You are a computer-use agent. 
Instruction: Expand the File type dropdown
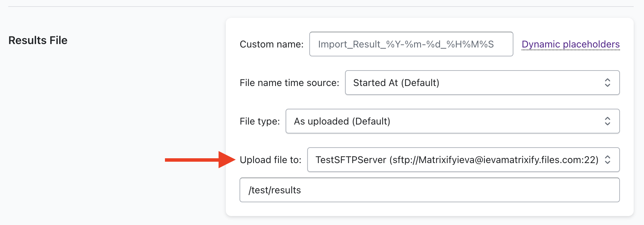(452, 121)
